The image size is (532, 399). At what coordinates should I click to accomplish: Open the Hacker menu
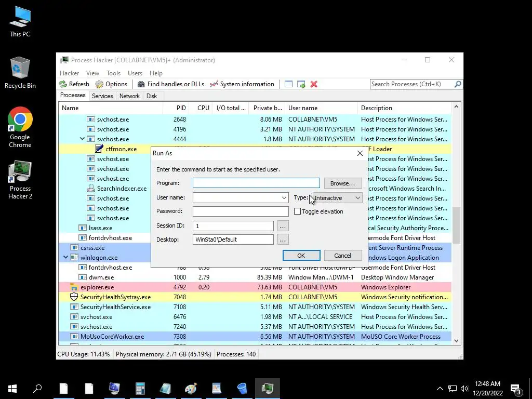(x=69, y=73)
